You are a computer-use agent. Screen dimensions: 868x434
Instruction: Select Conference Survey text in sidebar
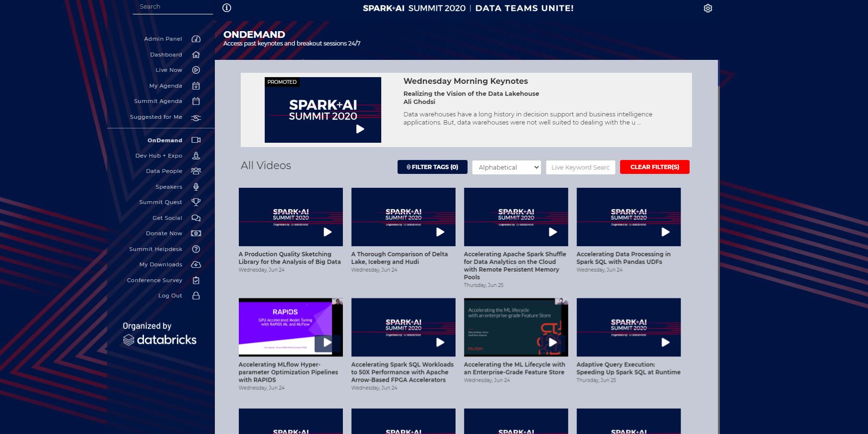pyautogui.click(x=154, y=280)
